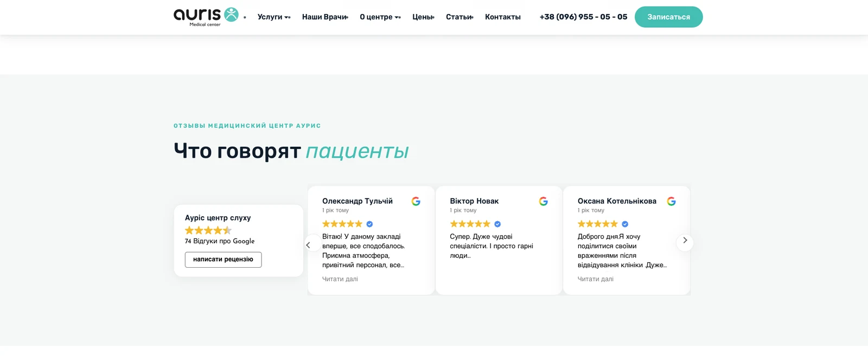Click the 74 Відгуки про Google text
Image resolution: width=868 pixels, height=362 pixels.
tap(220, 241)
